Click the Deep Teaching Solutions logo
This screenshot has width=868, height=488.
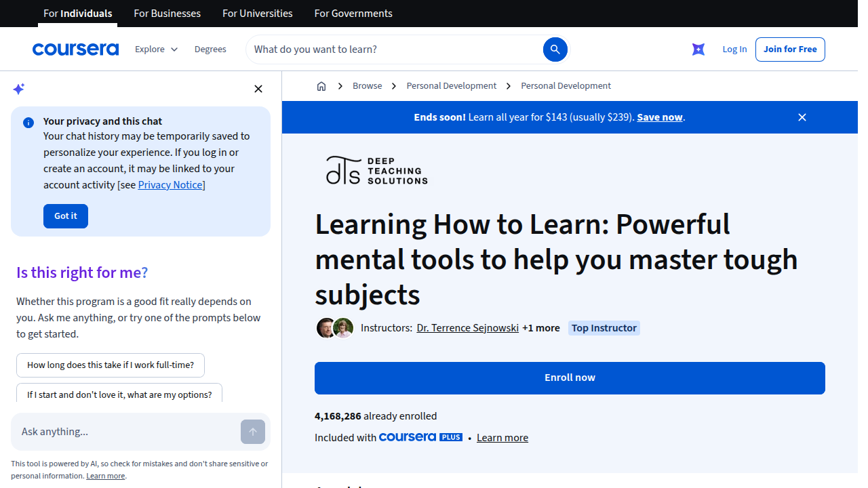click(x=376, y=170)
